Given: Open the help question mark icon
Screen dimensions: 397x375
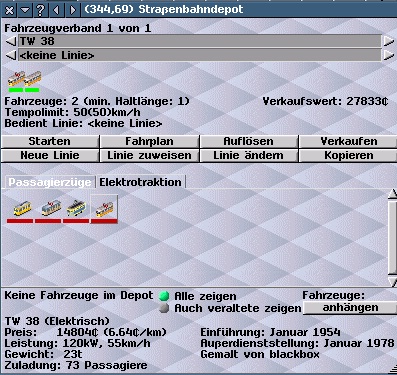Looking at the screenshot, I should pos(40,10).
